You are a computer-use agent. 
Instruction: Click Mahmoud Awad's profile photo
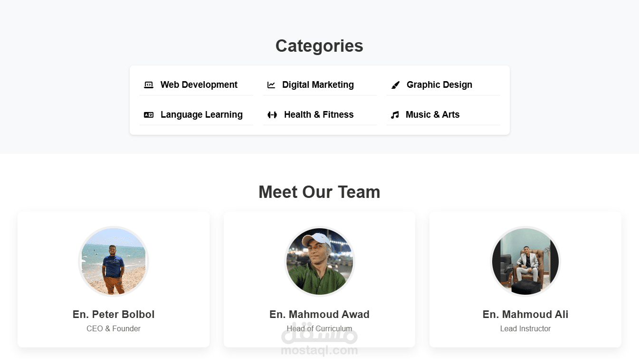click(319, 261)
